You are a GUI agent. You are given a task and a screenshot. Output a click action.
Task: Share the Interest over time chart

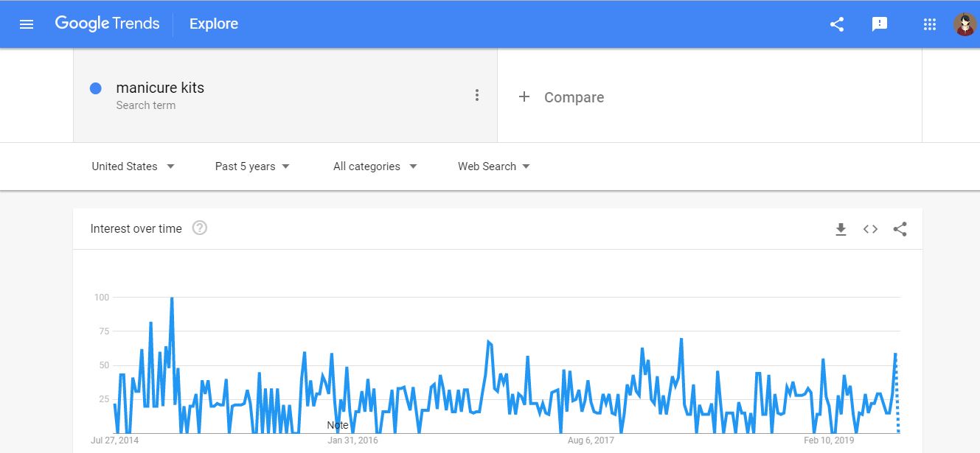900,229
